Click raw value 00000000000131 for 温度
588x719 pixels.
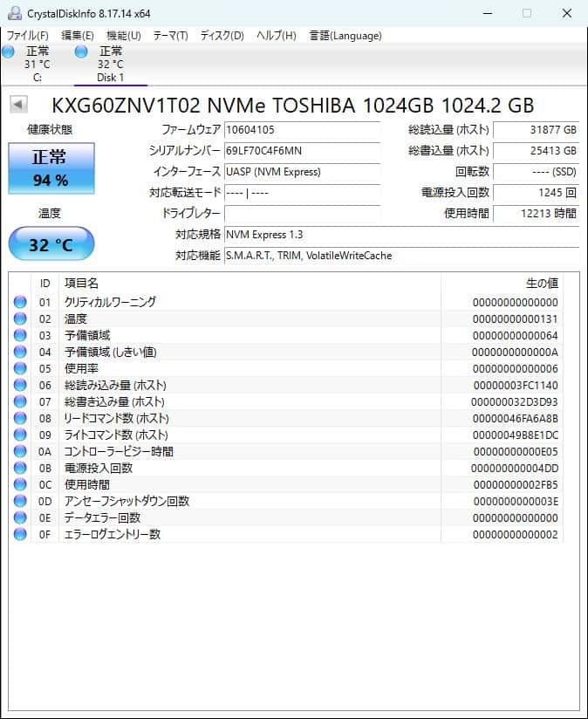(x=515, y=319)
